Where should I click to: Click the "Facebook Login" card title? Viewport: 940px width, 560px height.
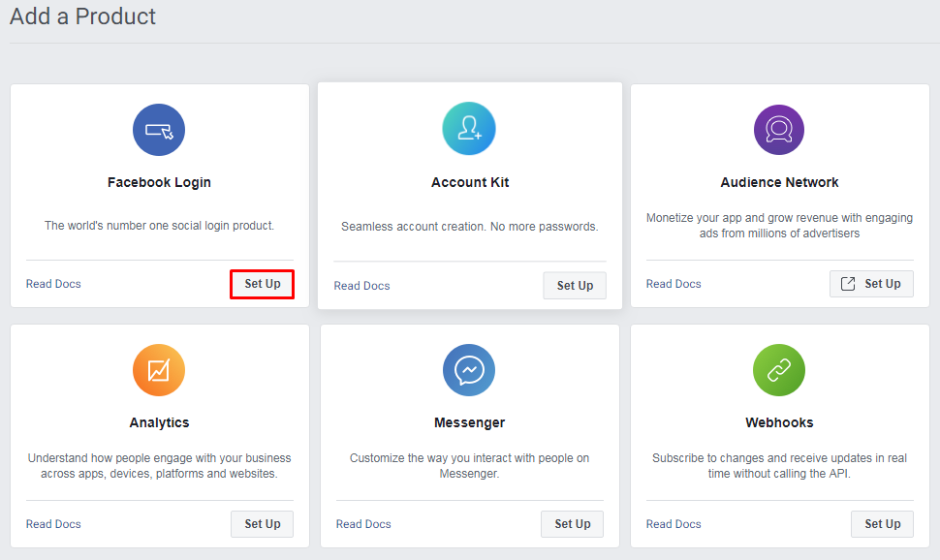159,182
